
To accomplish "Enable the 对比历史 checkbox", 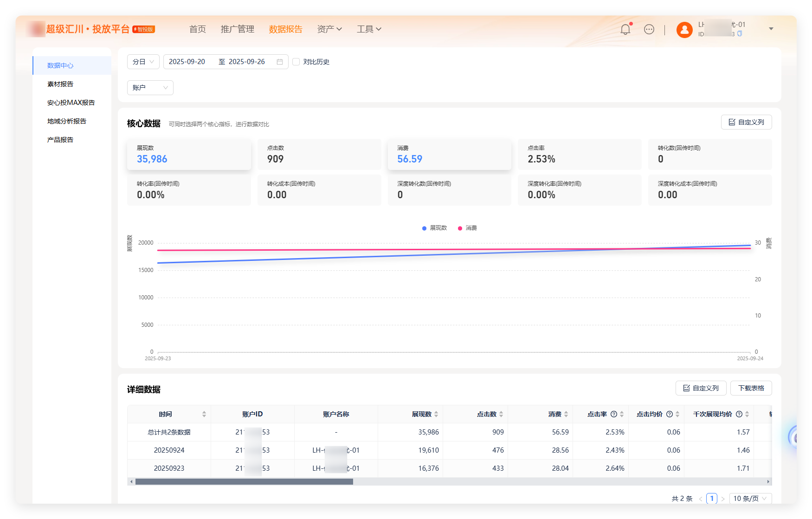I will click(x=296, y=62).
